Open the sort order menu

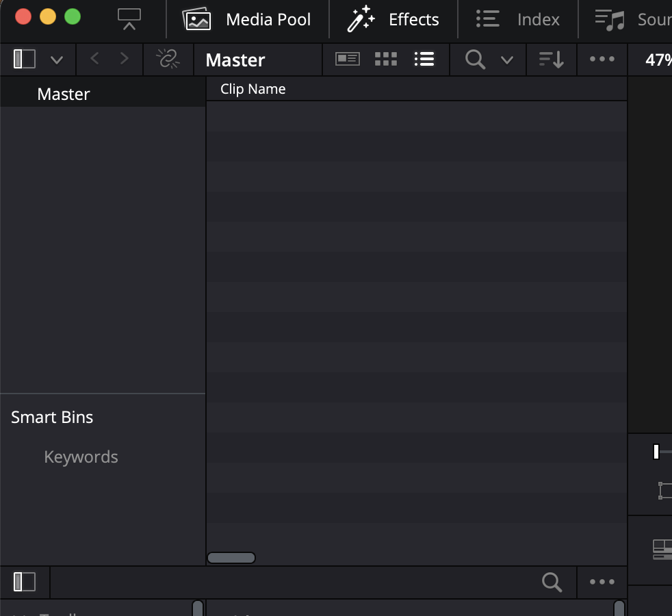pyautogui.click(x=551, y=60)
